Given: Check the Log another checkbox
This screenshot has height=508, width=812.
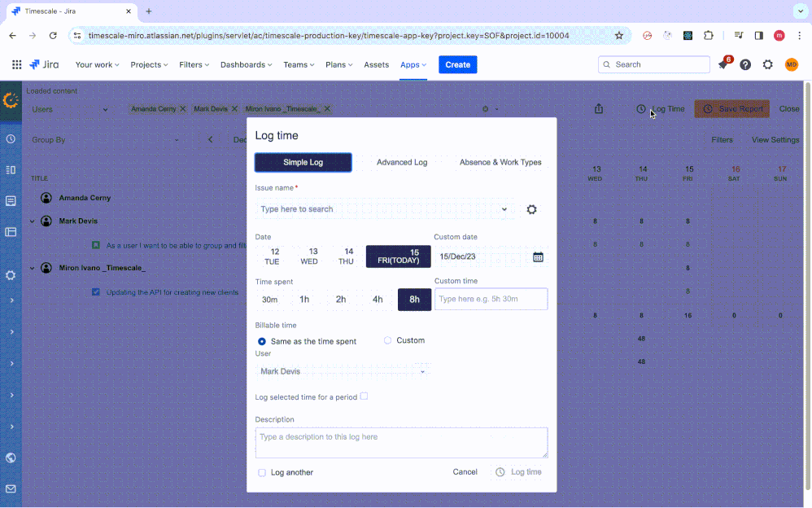Looking at the screenshot, I should click(x=262, y=472).
